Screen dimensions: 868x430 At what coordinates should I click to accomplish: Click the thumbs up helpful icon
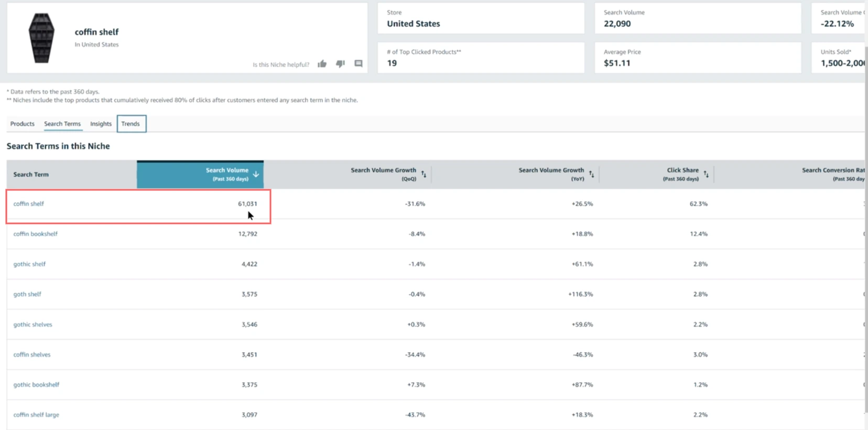(322, 64)
